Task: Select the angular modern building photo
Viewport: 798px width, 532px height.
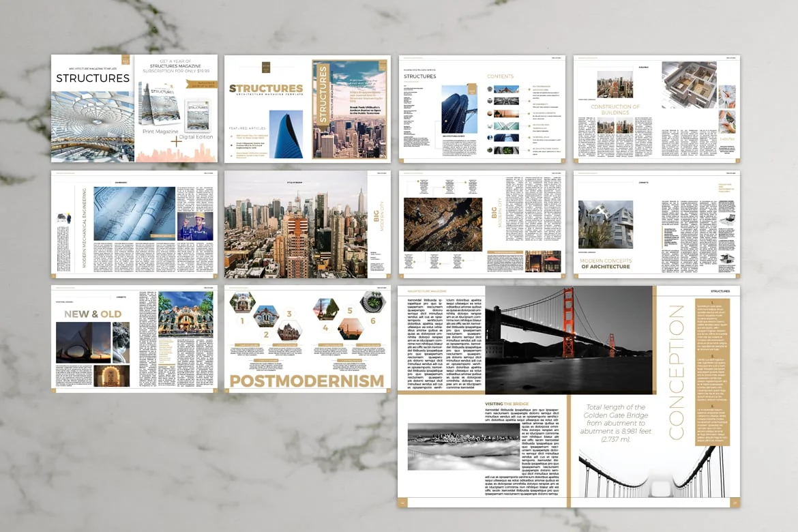Action: coord(606,224)
